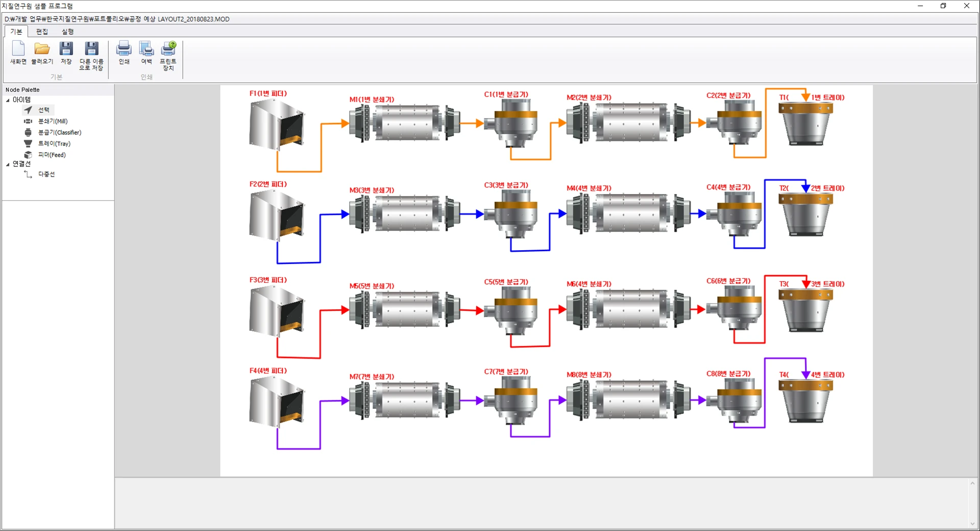Select the F3 feeder node
Screen dimensions: 980x531
point(277,311)
